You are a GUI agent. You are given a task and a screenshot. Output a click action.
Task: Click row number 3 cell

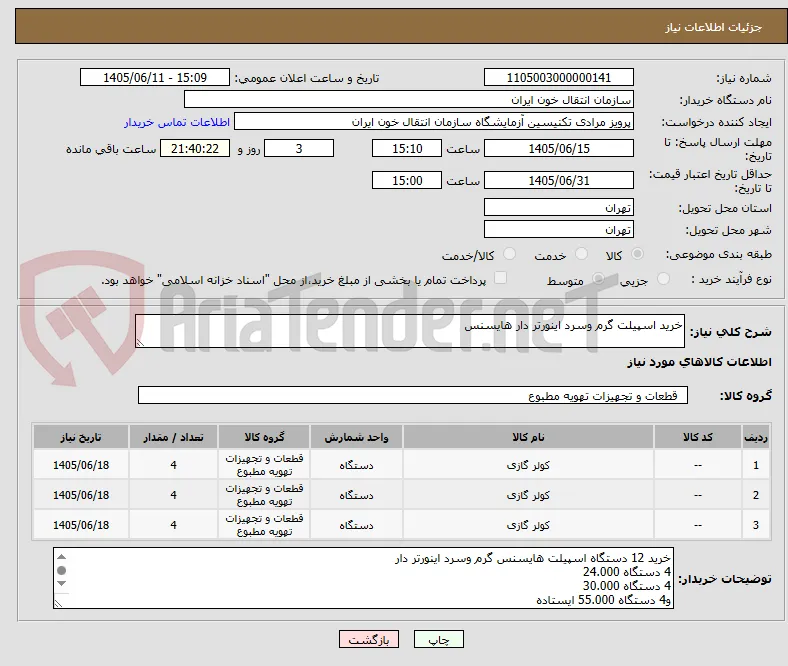click(756, 525)
